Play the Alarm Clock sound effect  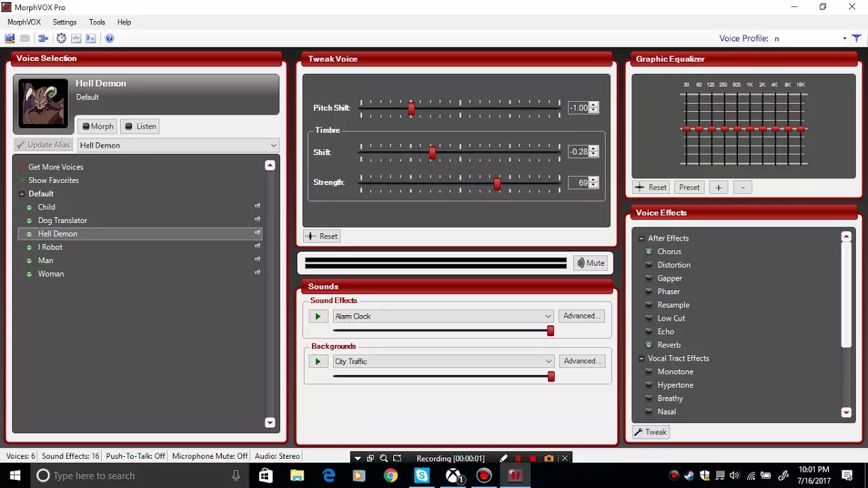click(x=318, y=316)
